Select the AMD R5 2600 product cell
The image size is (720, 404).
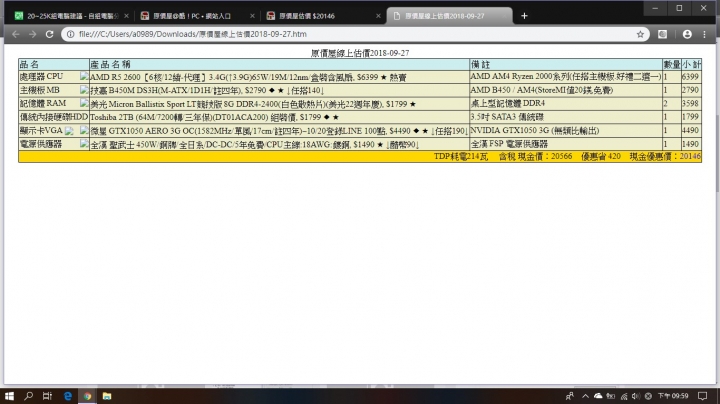coord(279,77)
